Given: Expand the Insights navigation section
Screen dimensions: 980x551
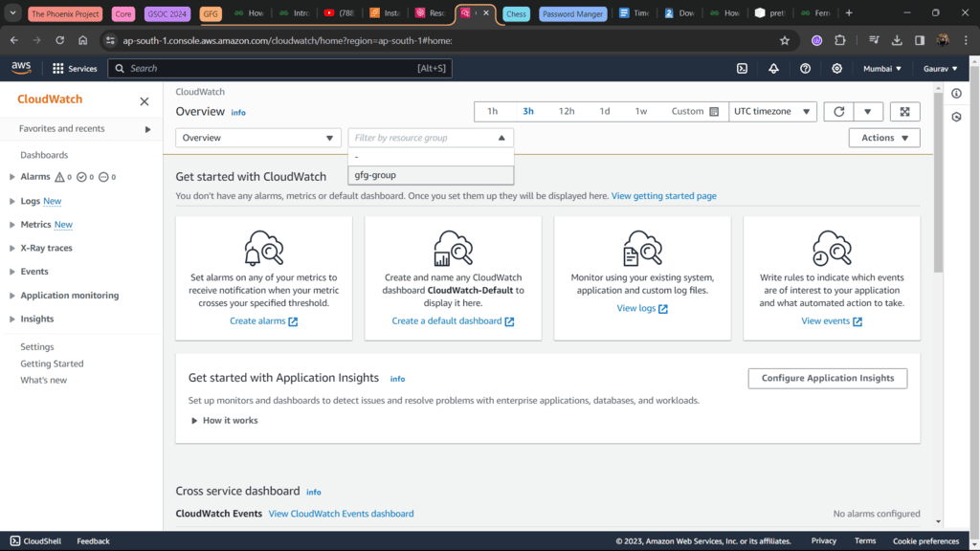Looking at the screenshot, I should (11, 320).
